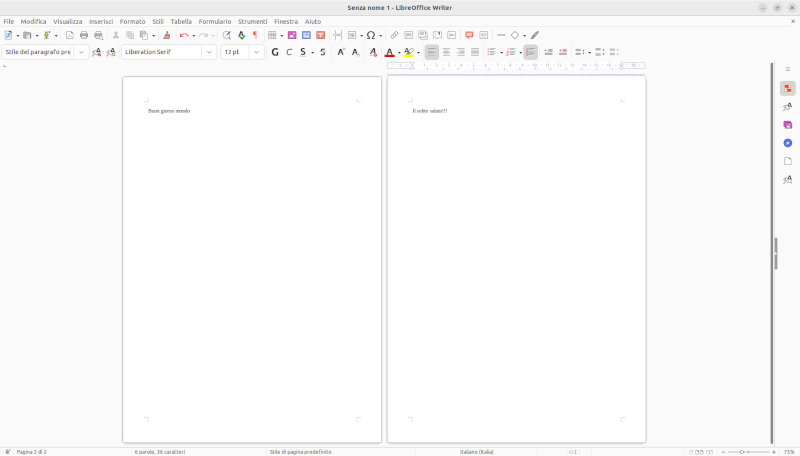The width and height of the screenshot is (800, 456).
Task: Insert a comment using toolbar icon
Action: click(469, 35)
